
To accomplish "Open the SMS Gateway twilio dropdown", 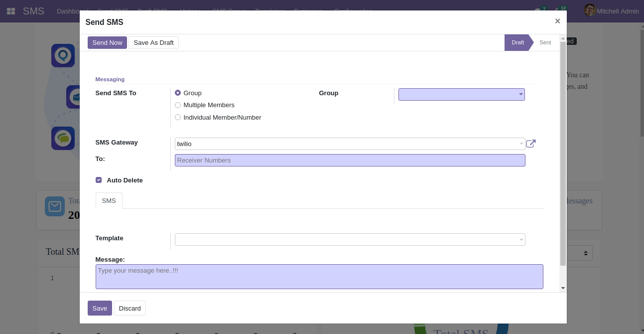I will coord(350,144).
